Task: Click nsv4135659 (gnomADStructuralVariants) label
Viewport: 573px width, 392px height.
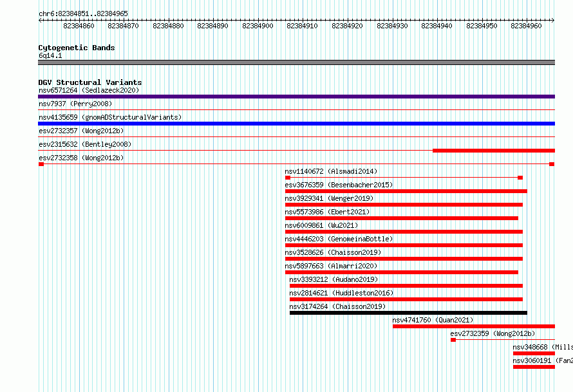Action: [x=110, y=117]
